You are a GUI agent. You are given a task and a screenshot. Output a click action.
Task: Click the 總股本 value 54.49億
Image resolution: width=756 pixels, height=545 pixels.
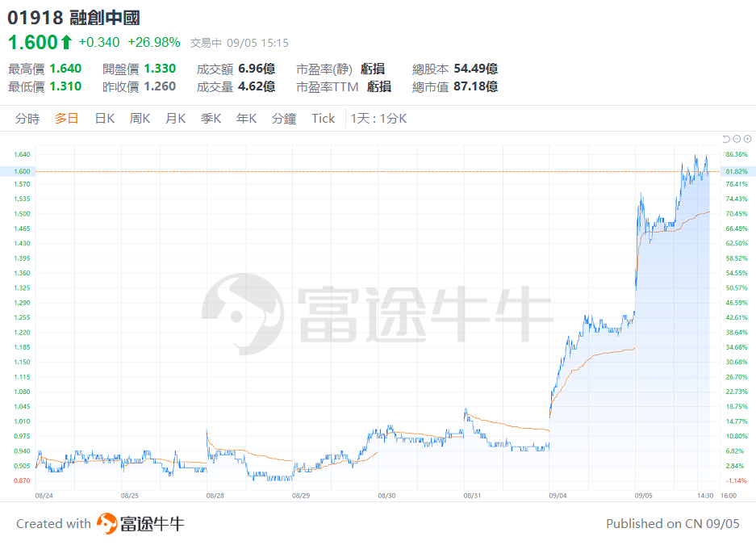(x=476, y=69)
